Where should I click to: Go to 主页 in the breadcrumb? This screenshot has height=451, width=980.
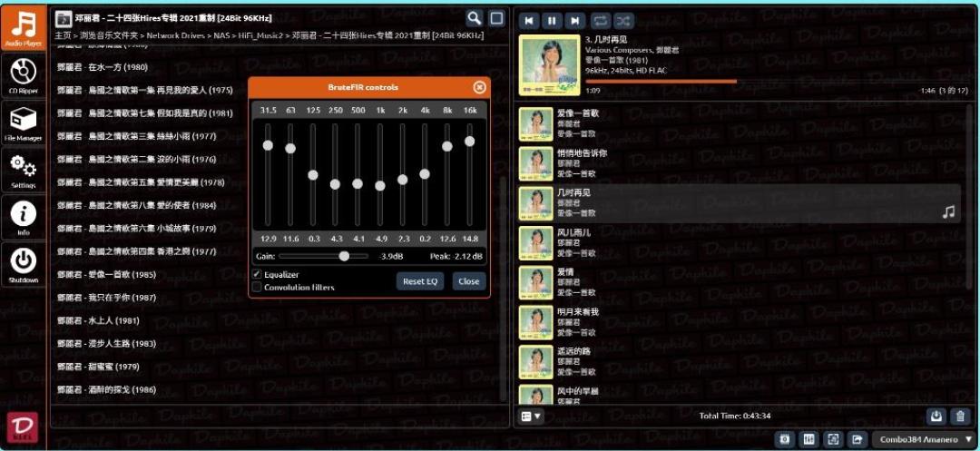(63, 35)
